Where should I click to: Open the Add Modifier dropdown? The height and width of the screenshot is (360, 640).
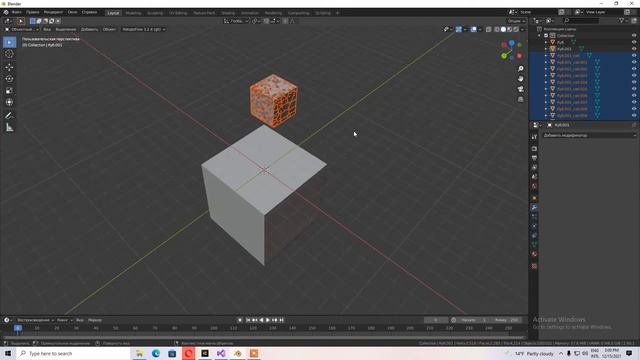pyautogui.click(x=589, y=136)
